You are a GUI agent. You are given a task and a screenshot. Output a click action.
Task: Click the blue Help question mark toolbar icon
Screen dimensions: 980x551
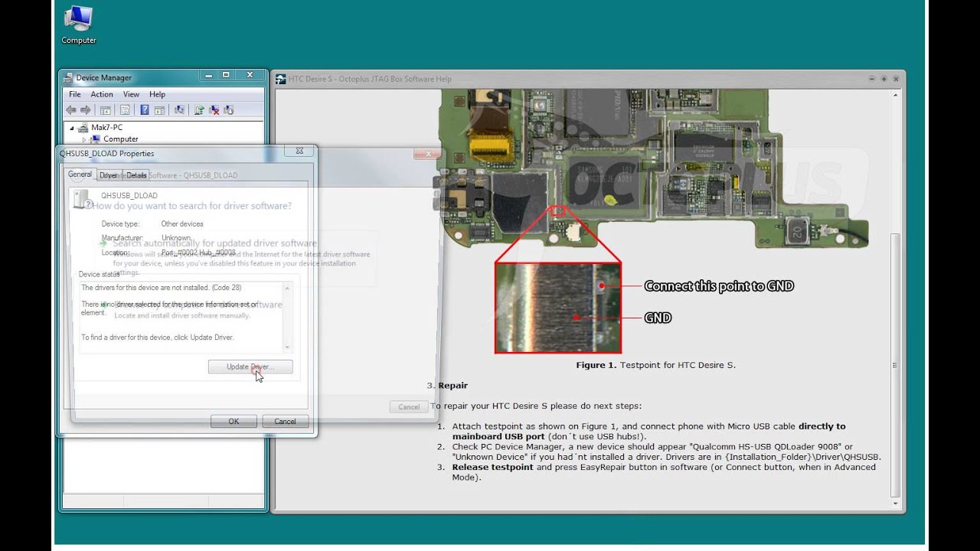[x=144, y=110]
